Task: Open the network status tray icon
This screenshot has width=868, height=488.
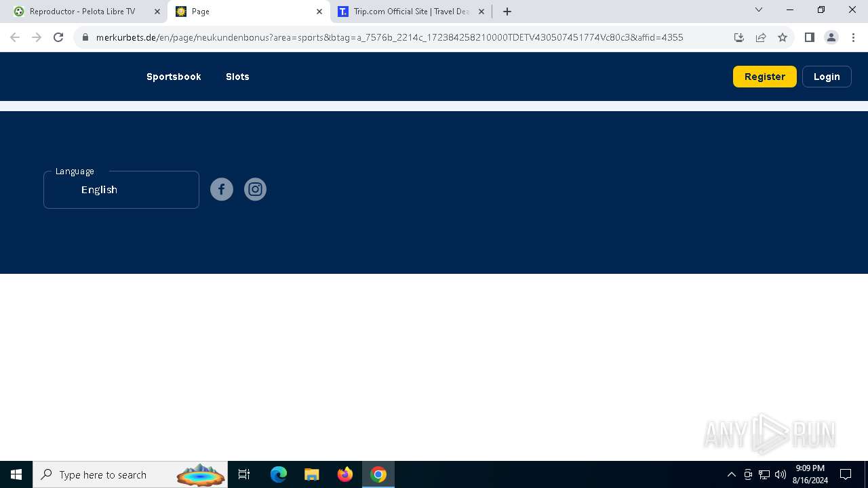Action: coord(764,474)
